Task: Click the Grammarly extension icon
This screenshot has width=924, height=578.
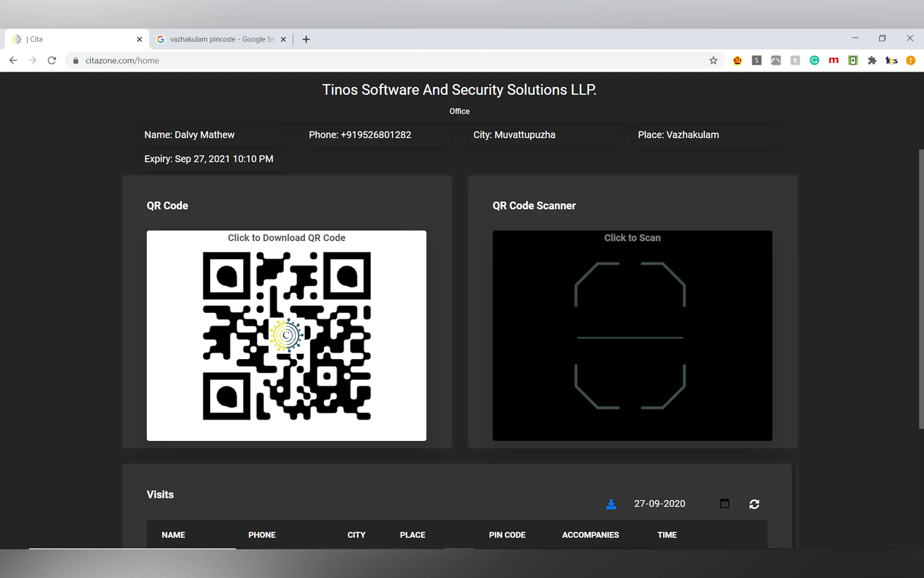Action: tap(814, 60)
